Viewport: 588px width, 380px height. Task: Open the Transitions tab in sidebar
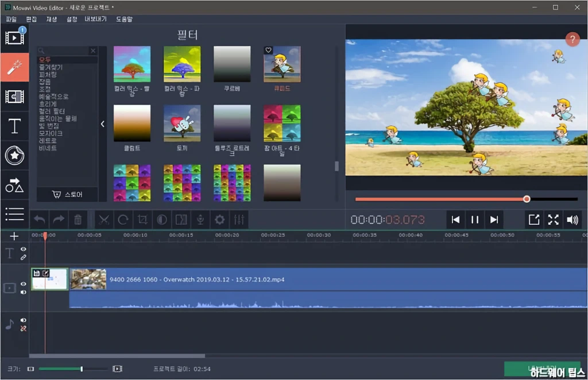(x=14, y=97)
